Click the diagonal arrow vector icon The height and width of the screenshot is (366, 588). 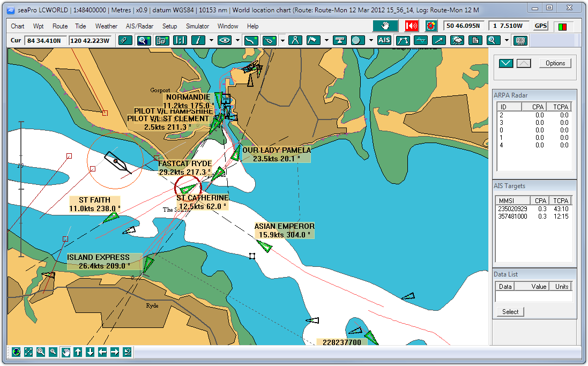pyautogui.click(x=439, y=41)
